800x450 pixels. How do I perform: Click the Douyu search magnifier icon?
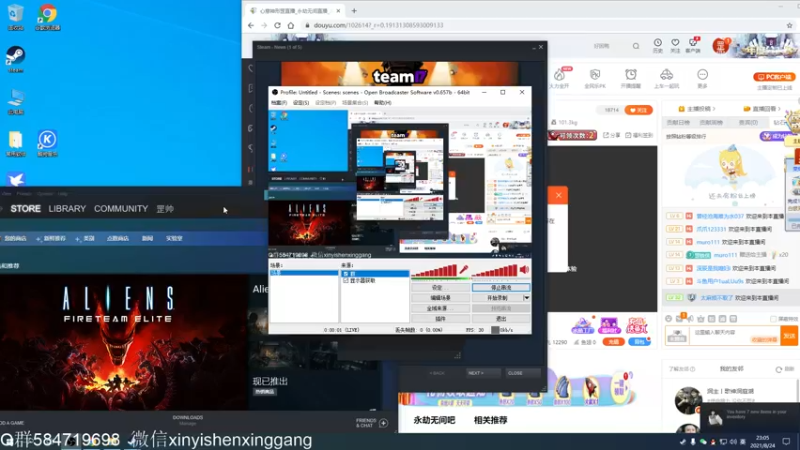[636, 46]
